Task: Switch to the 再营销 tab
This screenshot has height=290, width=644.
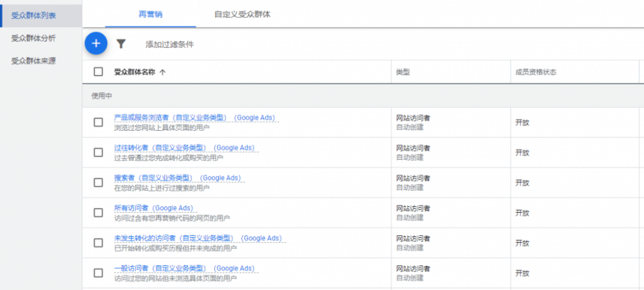Action: [x=150, y=14]
